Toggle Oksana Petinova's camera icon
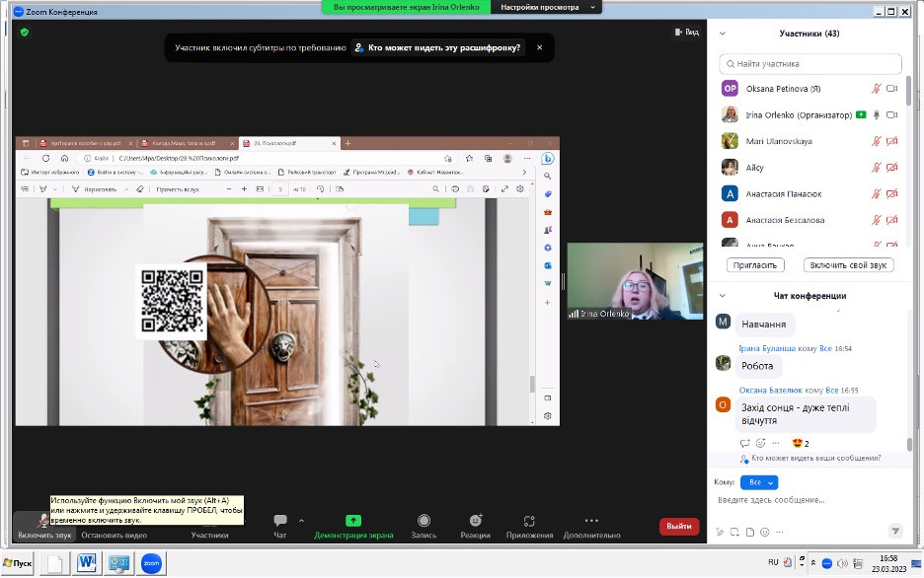Image resolution: width=924 pixels, height=578 pixels. (892, 89)
